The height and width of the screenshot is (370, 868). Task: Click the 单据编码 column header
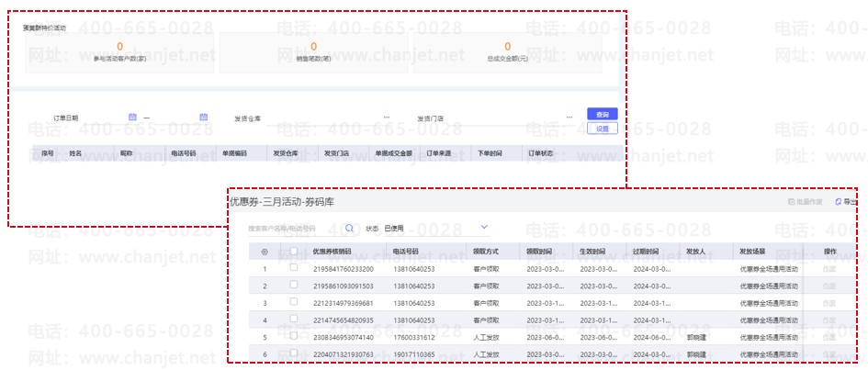pos(235,153)
